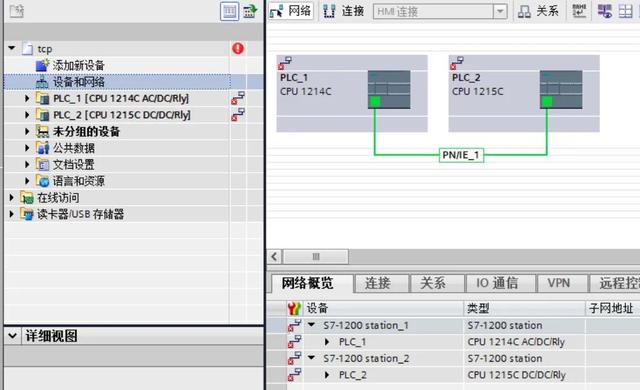Click the 语言和资源 globe folder icon
Screen dimensions: 640x390
click(42, 181)
